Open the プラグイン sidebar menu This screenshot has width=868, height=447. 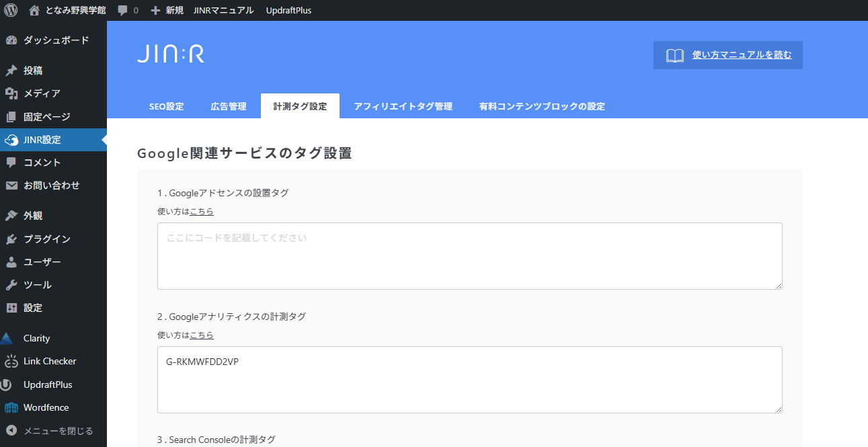(x=46, y=239)
